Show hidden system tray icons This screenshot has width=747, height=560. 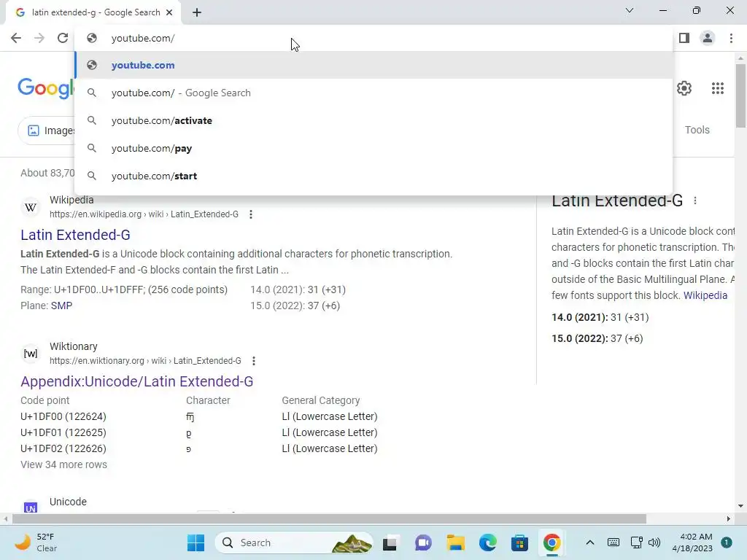coord(589,542)
